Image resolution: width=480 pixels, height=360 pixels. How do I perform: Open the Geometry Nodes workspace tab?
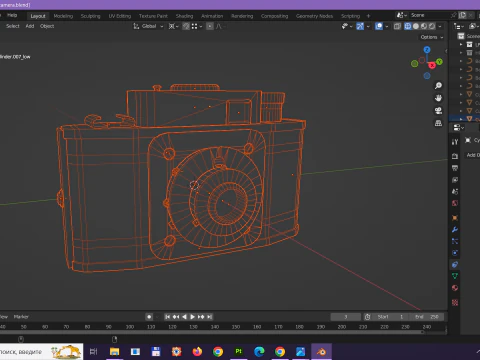point(314,16)
